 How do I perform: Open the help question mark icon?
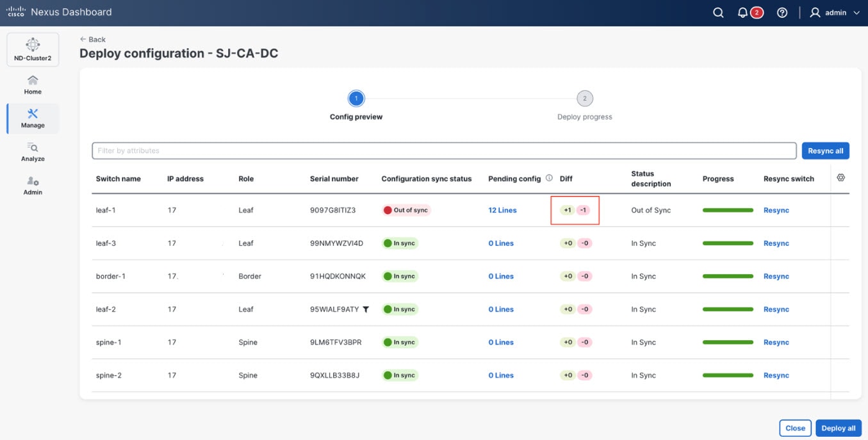[782, 13]
